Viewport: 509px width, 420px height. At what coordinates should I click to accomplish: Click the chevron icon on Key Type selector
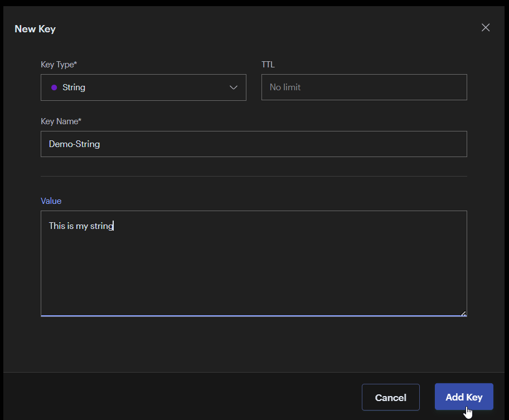pos(234,87)
